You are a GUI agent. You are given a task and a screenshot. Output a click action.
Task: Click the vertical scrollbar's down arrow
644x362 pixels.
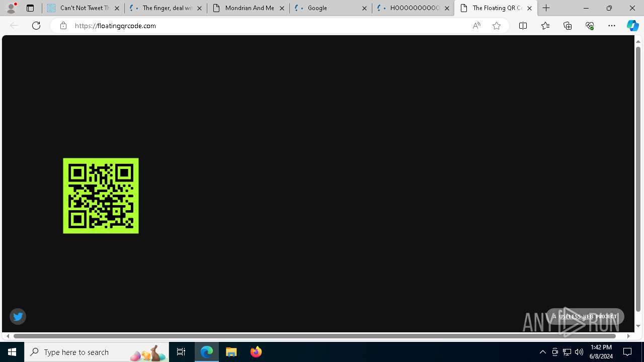click(x=638, y=326)
